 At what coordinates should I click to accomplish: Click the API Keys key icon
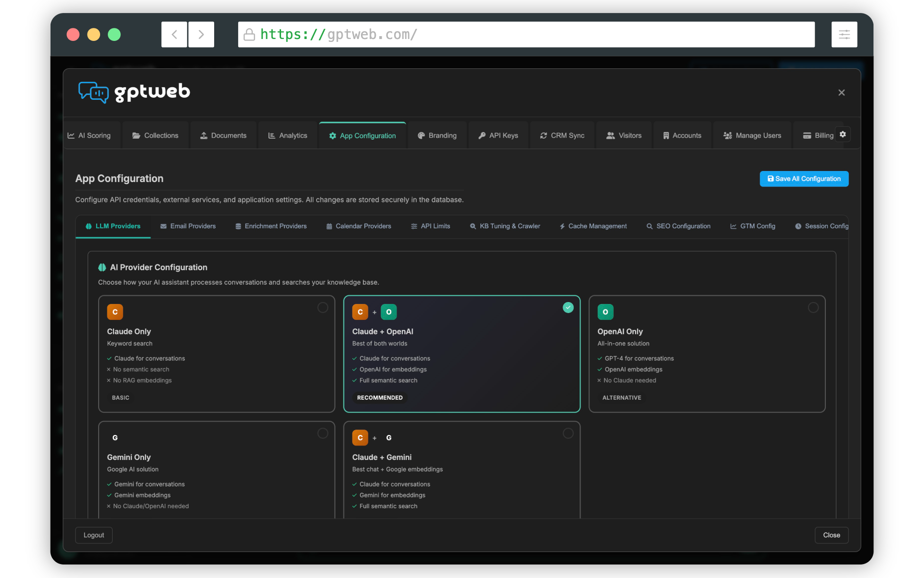click(482, 136)
